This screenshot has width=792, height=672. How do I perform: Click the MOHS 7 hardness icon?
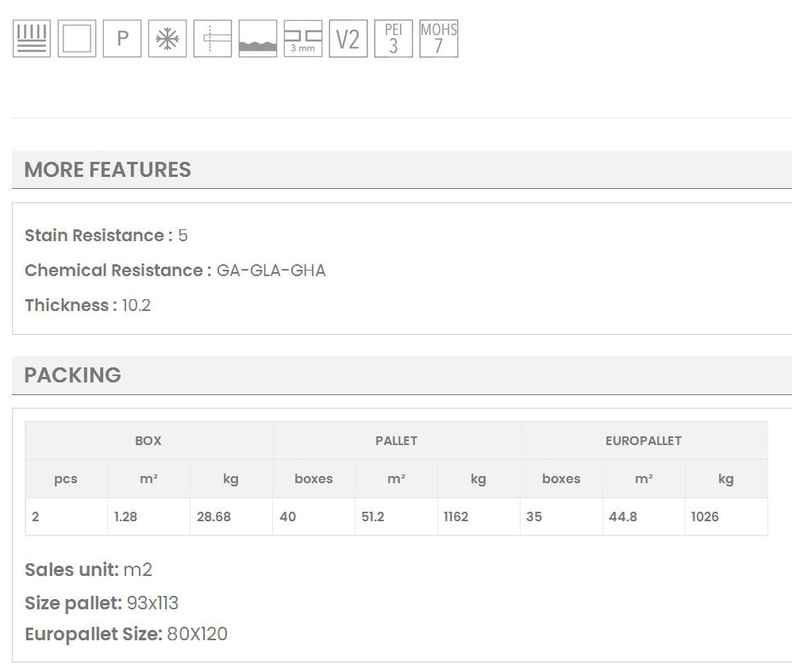point(439,39)
